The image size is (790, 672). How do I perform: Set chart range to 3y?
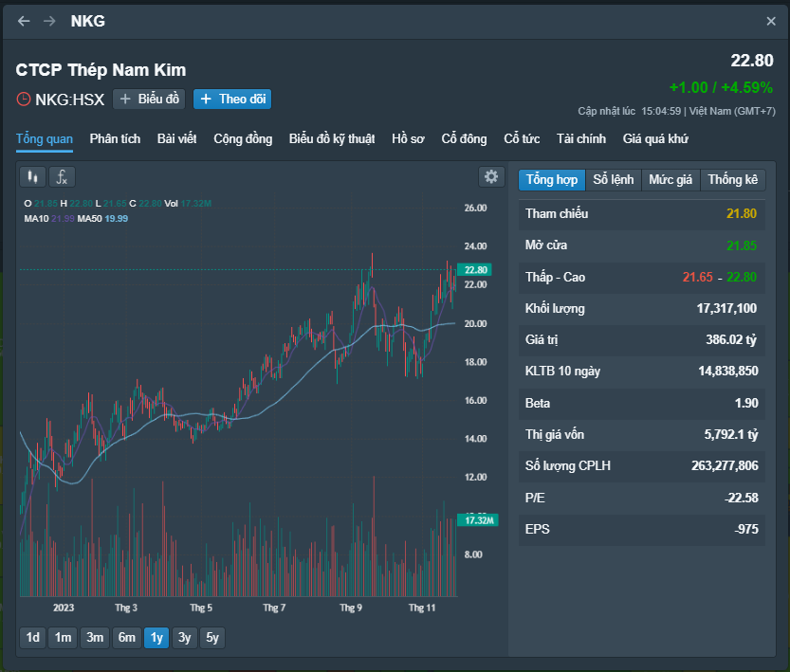[184, 638]
